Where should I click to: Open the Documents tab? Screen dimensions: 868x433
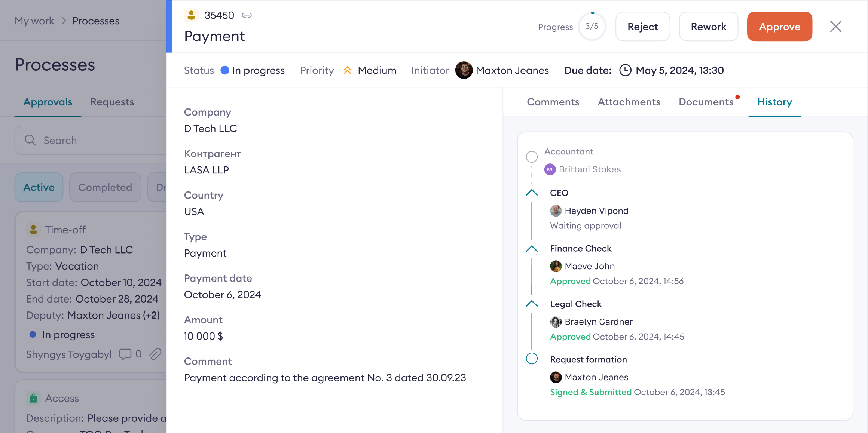click(706, 102)
